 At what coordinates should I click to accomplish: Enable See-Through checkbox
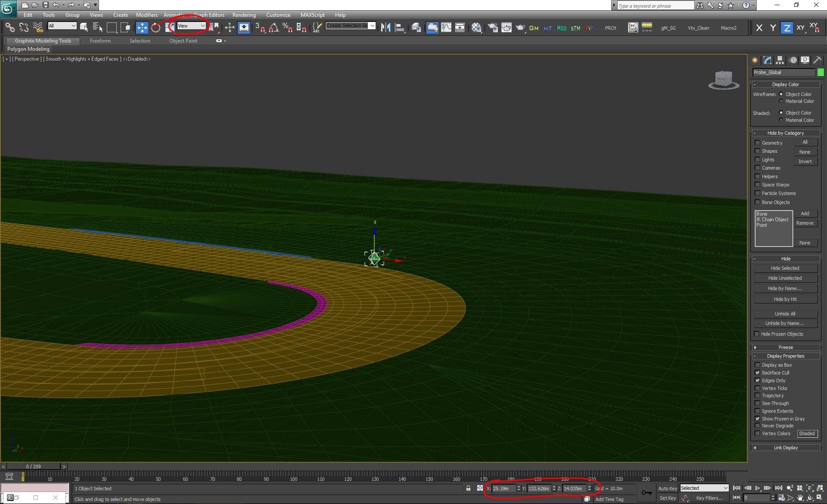pyautogui.click(x=757, y=403)
